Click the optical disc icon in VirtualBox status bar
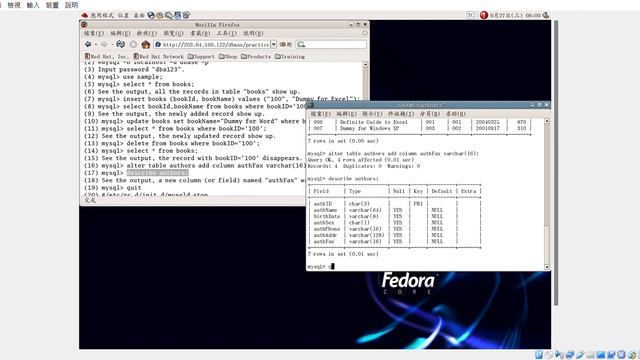 click(549, 355)
